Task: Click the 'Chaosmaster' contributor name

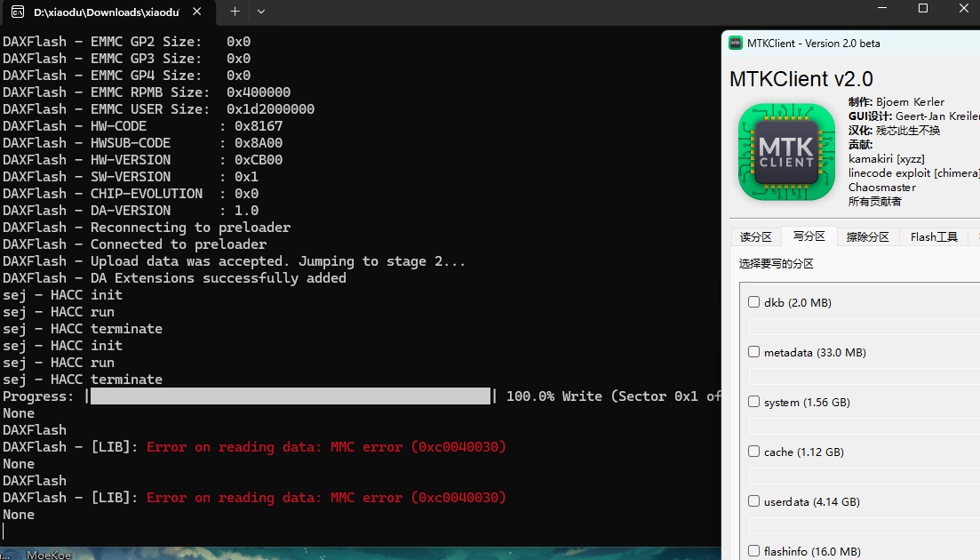Action: tap(882, 187)
